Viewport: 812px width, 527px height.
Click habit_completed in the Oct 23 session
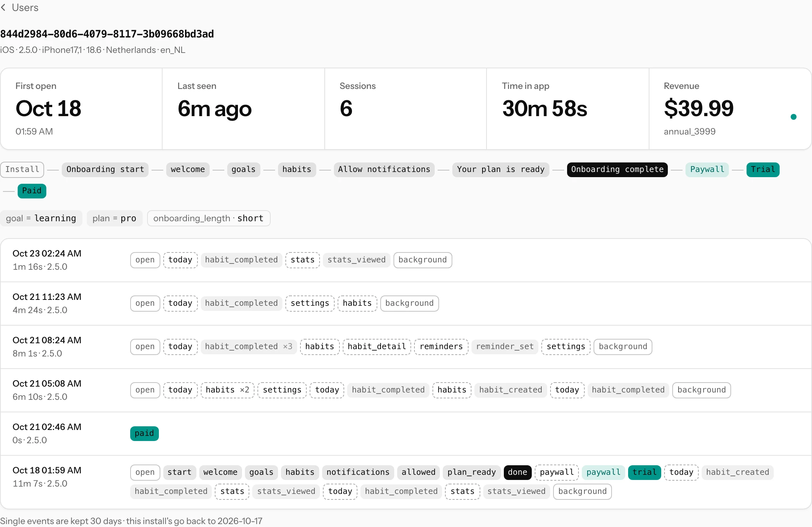coord(241,260)
